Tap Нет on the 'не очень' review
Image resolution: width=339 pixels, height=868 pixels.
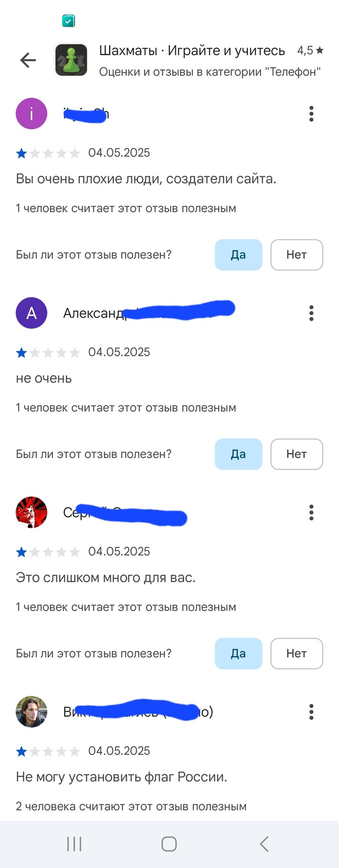[296, 454]
